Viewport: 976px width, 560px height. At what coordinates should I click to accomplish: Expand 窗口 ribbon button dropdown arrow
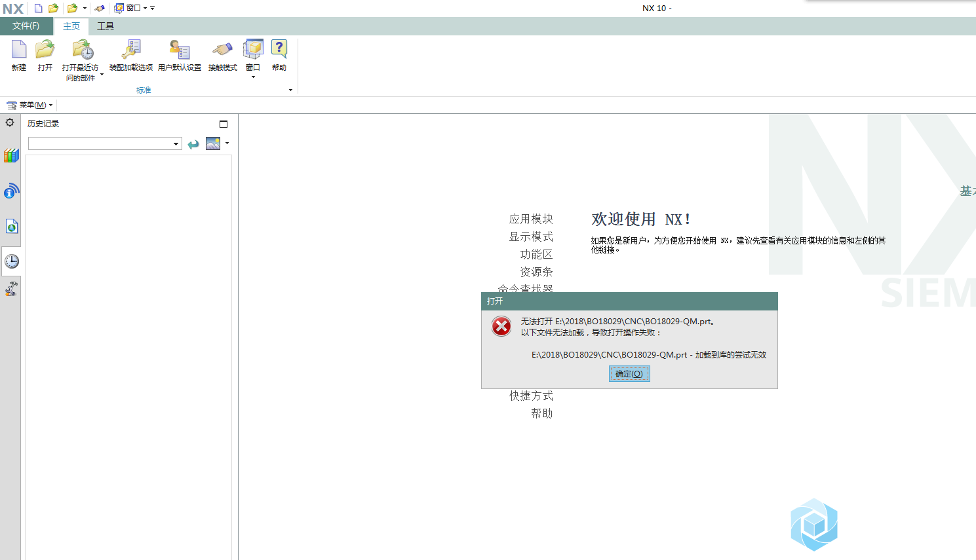point(253,77)
